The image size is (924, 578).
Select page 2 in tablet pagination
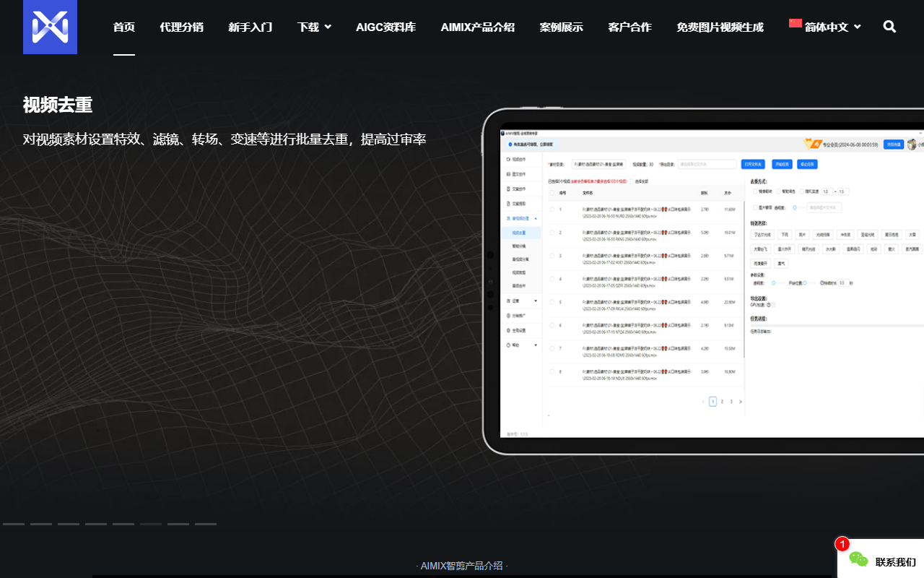(x=722, y=401)
